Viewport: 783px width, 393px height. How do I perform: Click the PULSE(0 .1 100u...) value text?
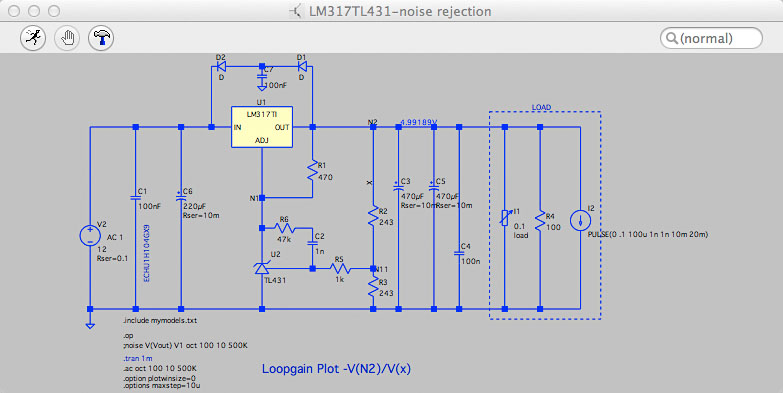(648, 234)
